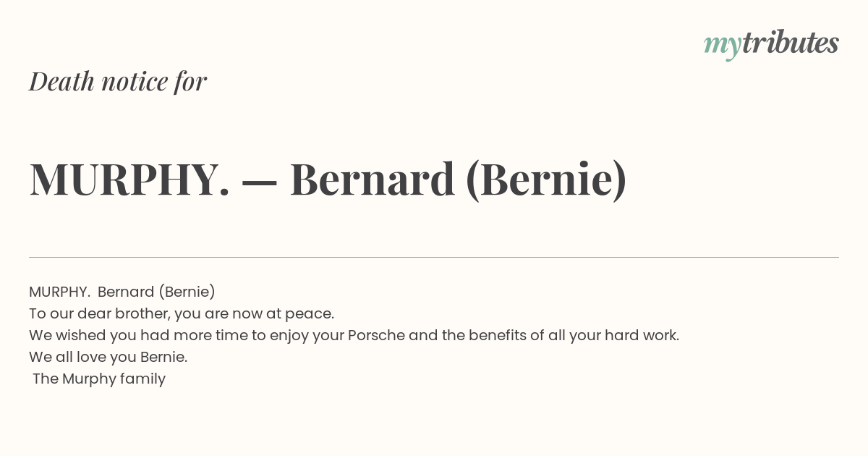Click the mytributes logo
This screenshot has width=868, height=456.
pos(771,43)
